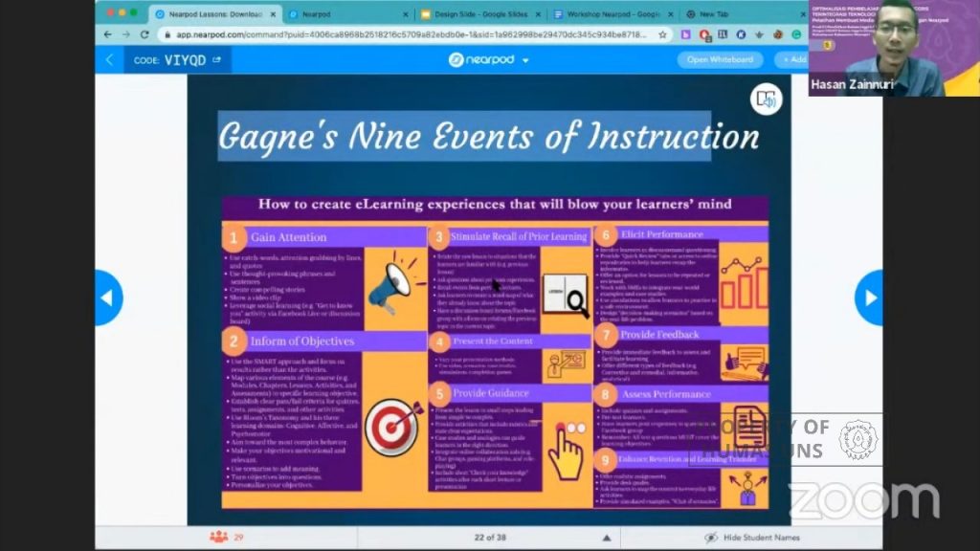Expand the Nearpod logo dropdown menu
Image resolution: width=980 pixels, height=551 pixels.
click(525, 60)
